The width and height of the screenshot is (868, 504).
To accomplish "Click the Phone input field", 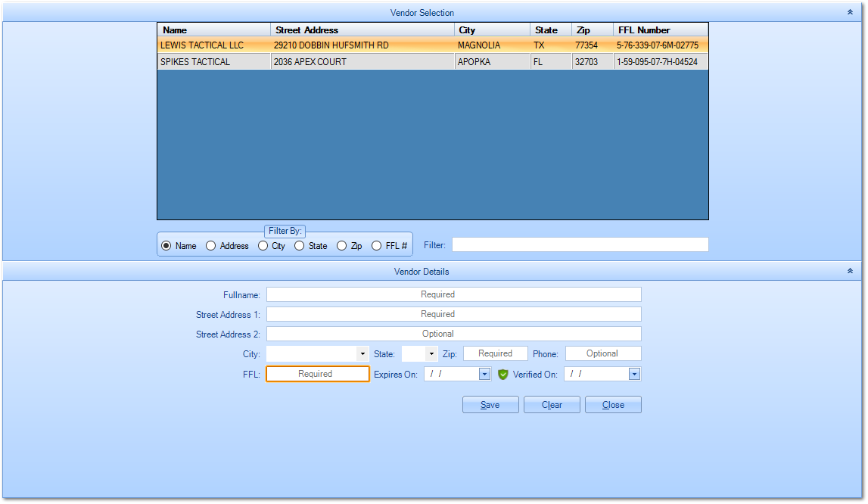I will 603,353.
